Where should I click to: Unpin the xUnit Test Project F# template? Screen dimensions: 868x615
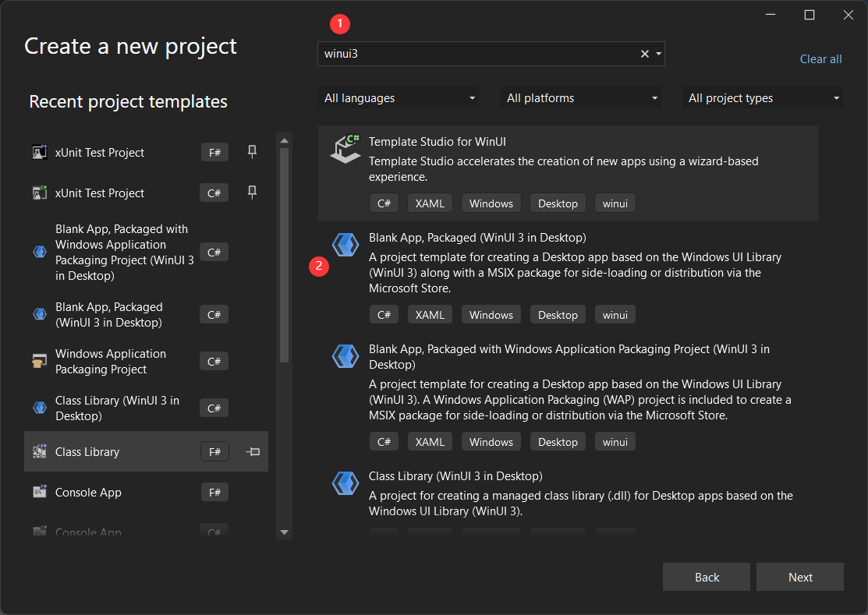pos(252,152)
